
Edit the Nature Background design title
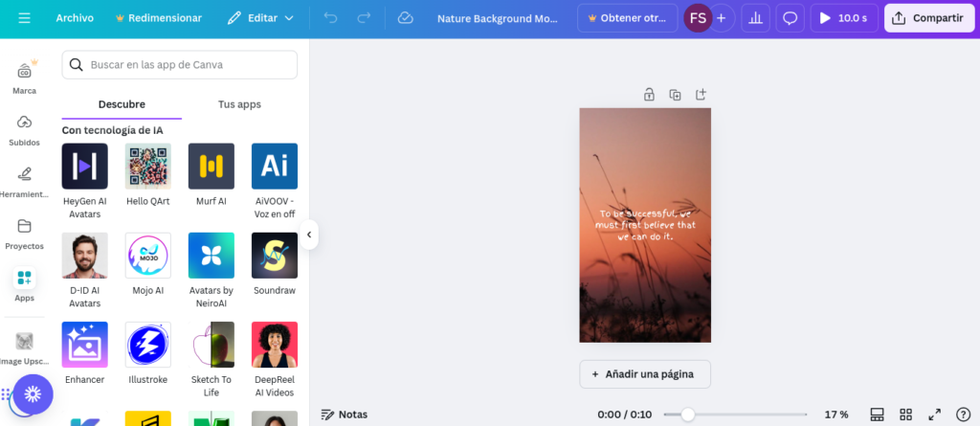(x=497, y=18)
